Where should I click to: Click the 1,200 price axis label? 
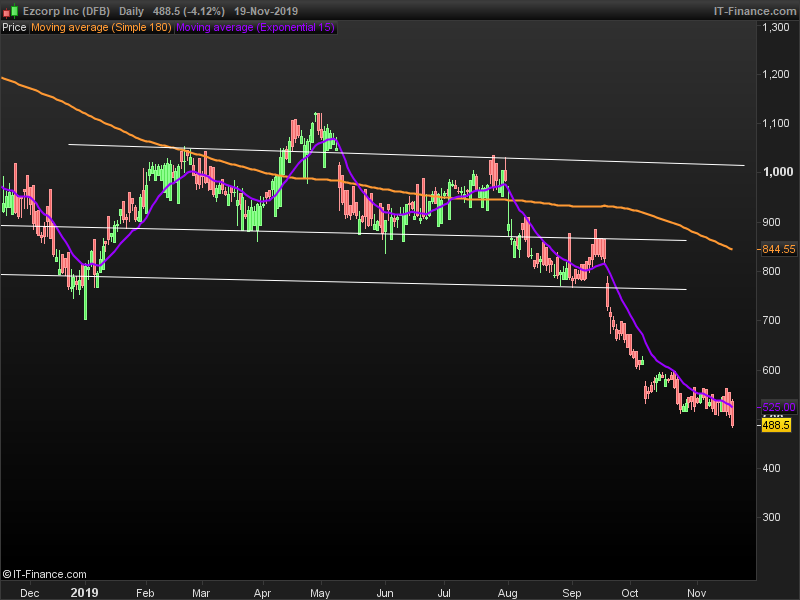(x=776, y=74)
